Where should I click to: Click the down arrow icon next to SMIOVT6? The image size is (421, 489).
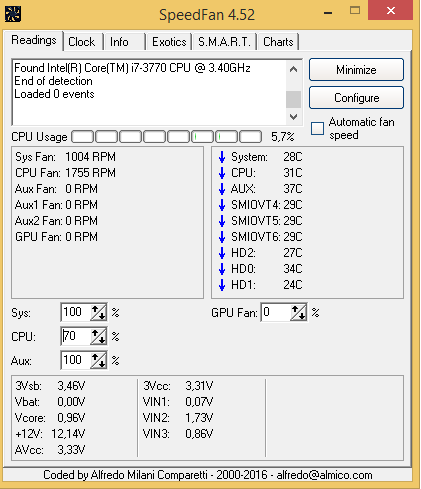(x=222, y=237)
